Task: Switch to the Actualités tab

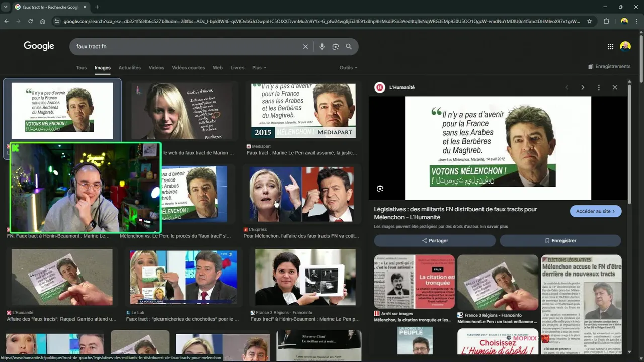Action: (130, 68)
